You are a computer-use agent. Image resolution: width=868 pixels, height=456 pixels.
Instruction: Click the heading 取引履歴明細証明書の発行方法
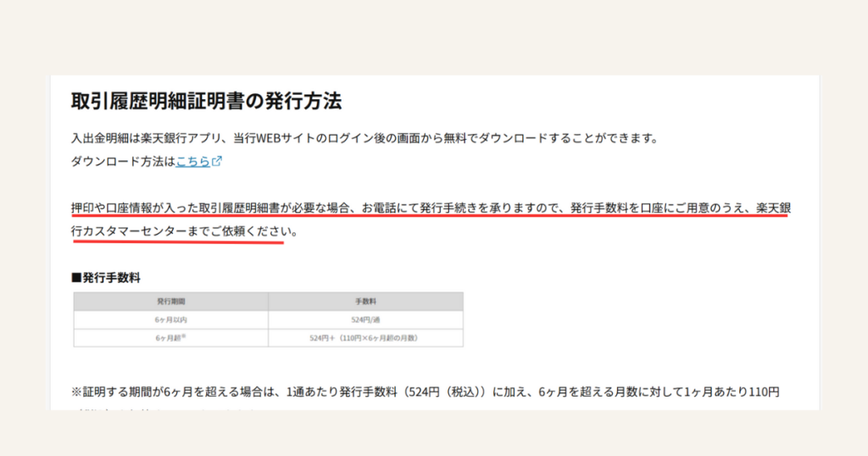point(206,102)
